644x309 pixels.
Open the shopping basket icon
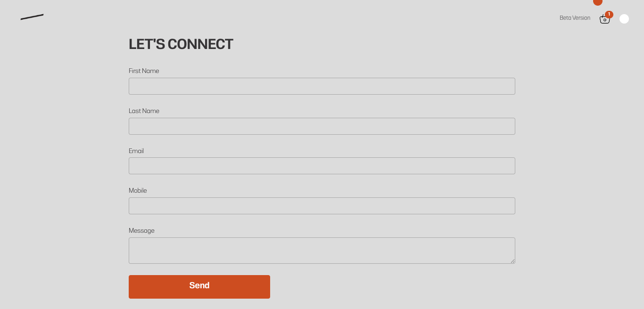tap(604, 19)
